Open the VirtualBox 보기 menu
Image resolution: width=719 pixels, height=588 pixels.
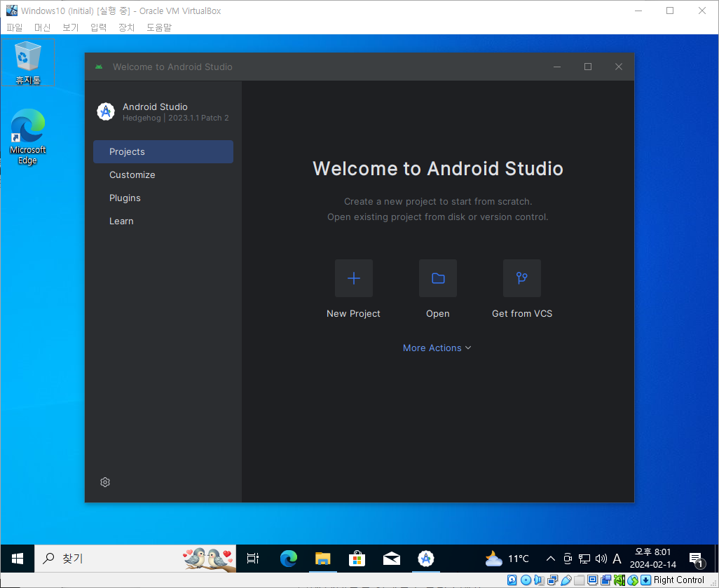tap(71, 27)
